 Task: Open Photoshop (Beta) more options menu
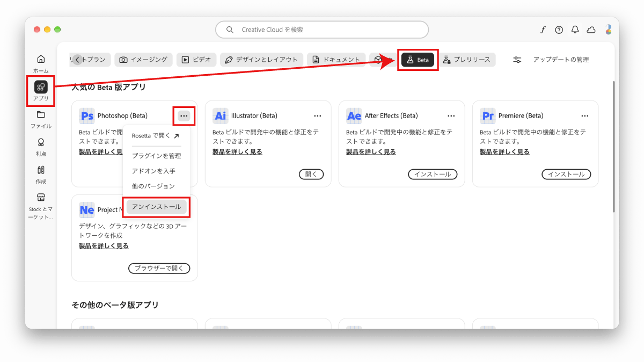click(x=184, y=115)
